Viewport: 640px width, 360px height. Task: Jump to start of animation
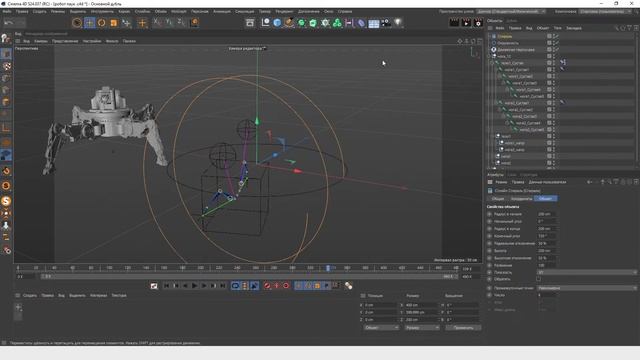[167, 286]
